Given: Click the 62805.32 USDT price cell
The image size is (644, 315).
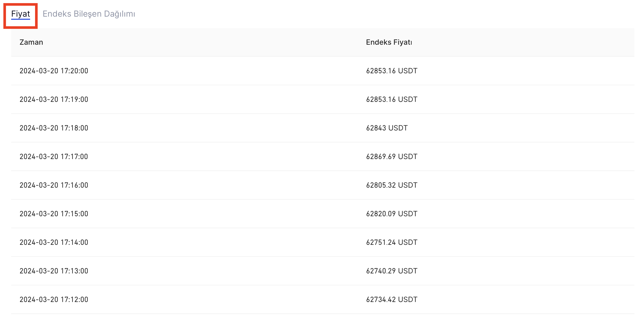Looking at the screenshot, I should coord(392,185).
